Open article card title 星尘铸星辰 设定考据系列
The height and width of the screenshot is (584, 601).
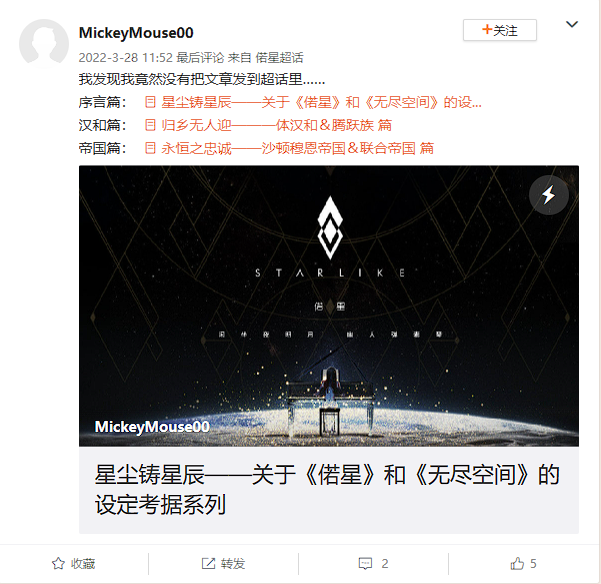327,489
